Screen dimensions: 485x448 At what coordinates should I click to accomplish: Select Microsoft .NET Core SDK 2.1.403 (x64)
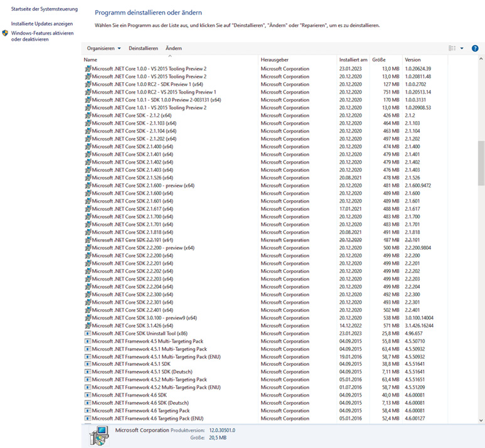(132, 169)
